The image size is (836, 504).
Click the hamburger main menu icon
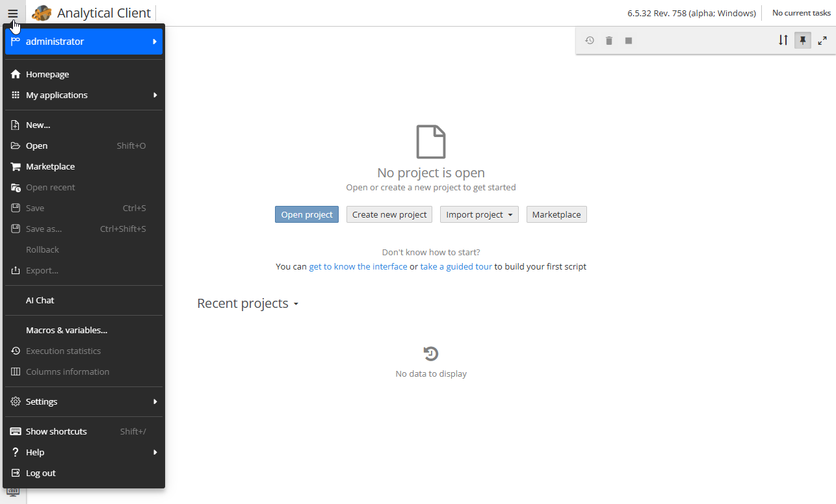pyautogui.click(x=13, y=13)
